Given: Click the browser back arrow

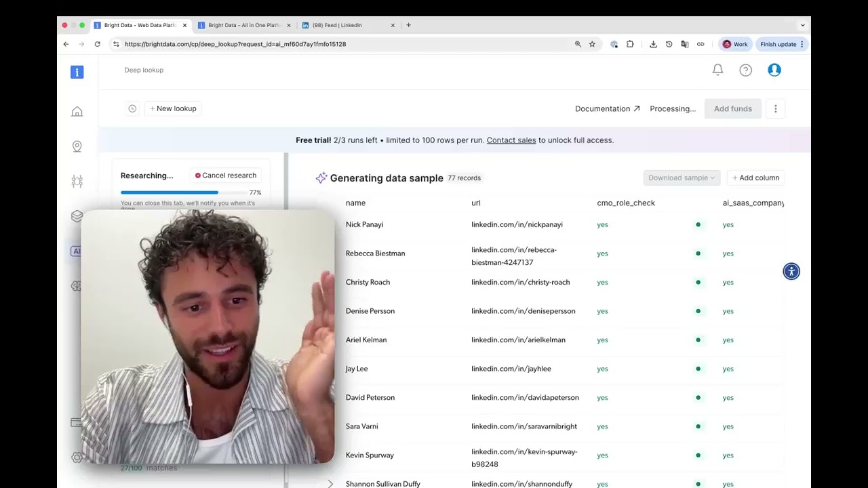Looking at the screenshot, I should click(x=66, y=44).
